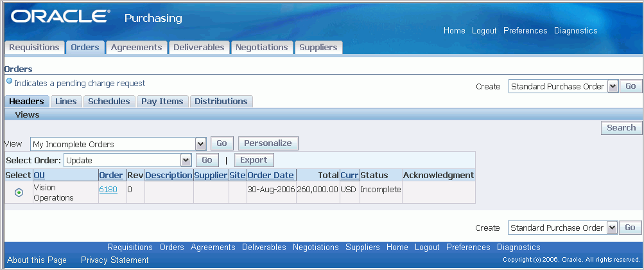The width and height of the screenshot is (644, 270).
Task: Go to the Negotiations tab
Action: [x=261, y=48]
